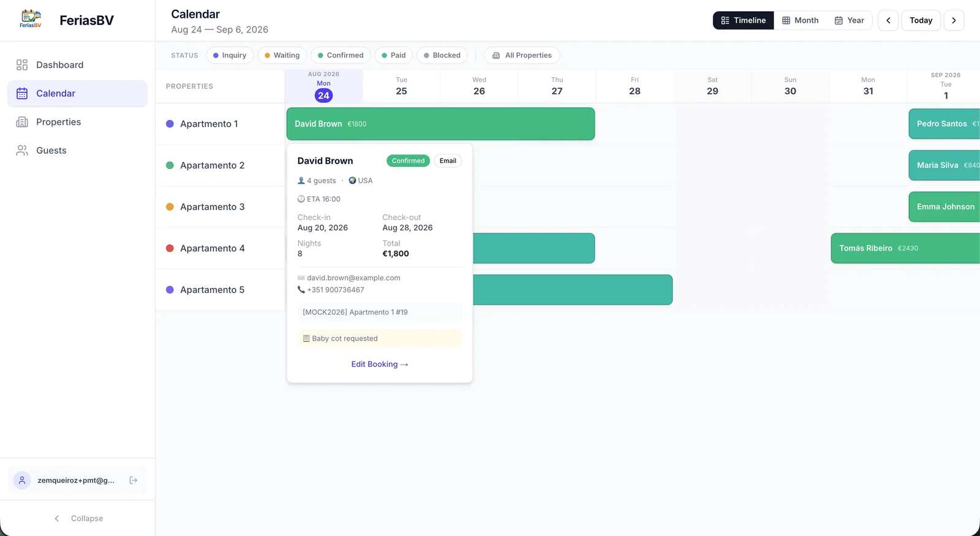
Task: Switch to Year view
Action: [850, 20]
